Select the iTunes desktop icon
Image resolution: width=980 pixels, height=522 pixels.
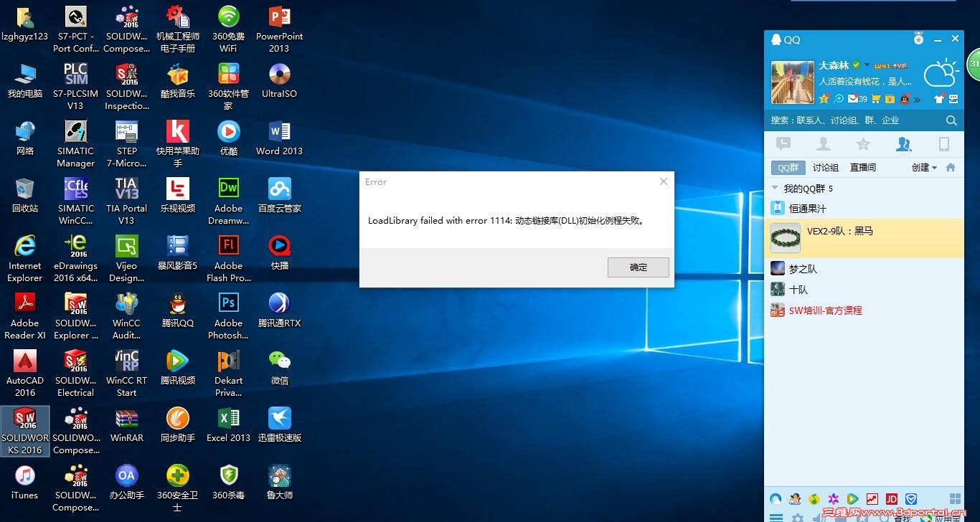[x=25, y=483]
